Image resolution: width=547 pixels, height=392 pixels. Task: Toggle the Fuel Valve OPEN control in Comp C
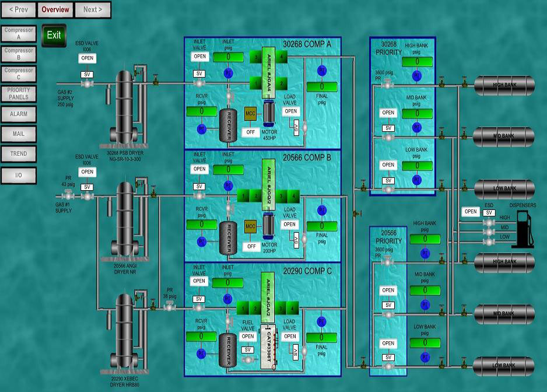pyautogui.click(x=248, y=337)
